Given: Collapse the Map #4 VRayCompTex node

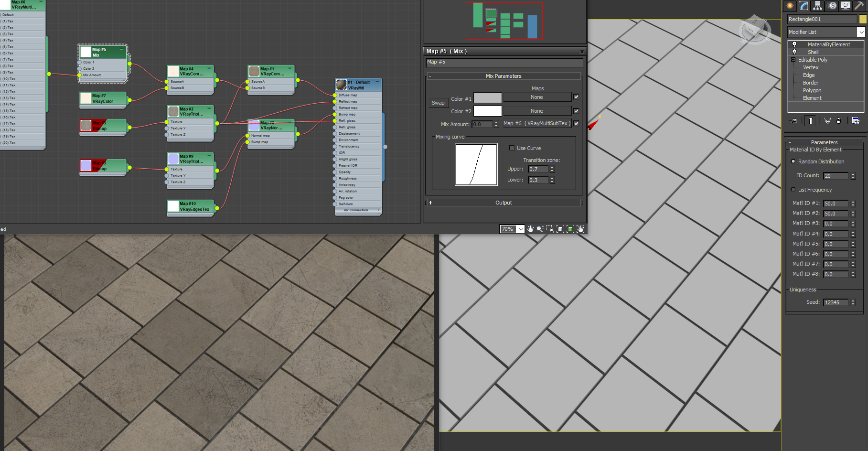Looking at the screenshot, I should point(209,68).
